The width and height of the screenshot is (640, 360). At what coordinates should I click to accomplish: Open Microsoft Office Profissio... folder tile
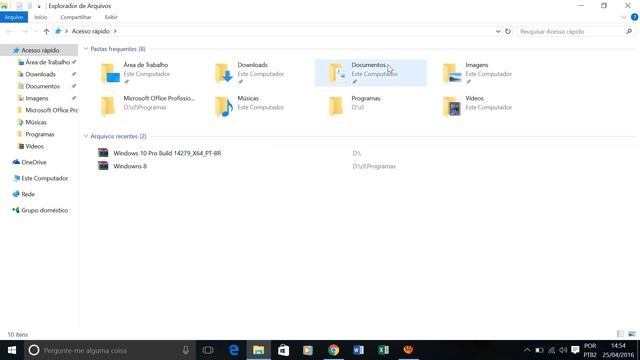coord(142,106)
